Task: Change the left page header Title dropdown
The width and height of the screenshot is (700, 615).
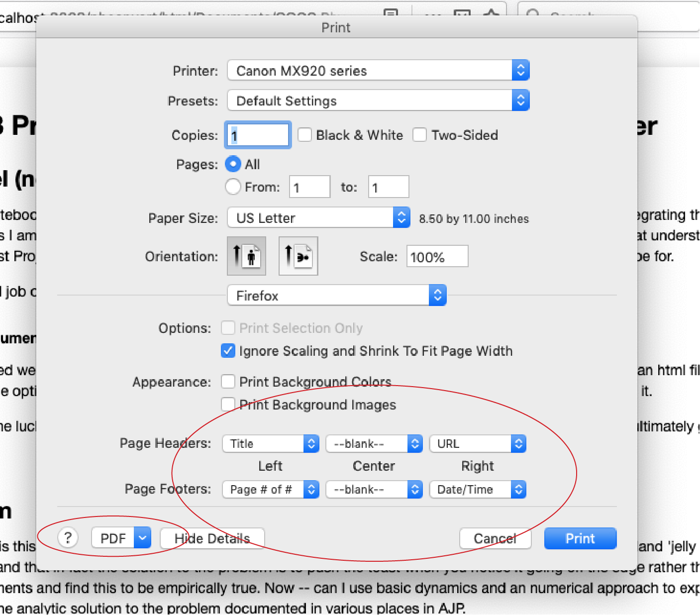Action: click(270, 443)
